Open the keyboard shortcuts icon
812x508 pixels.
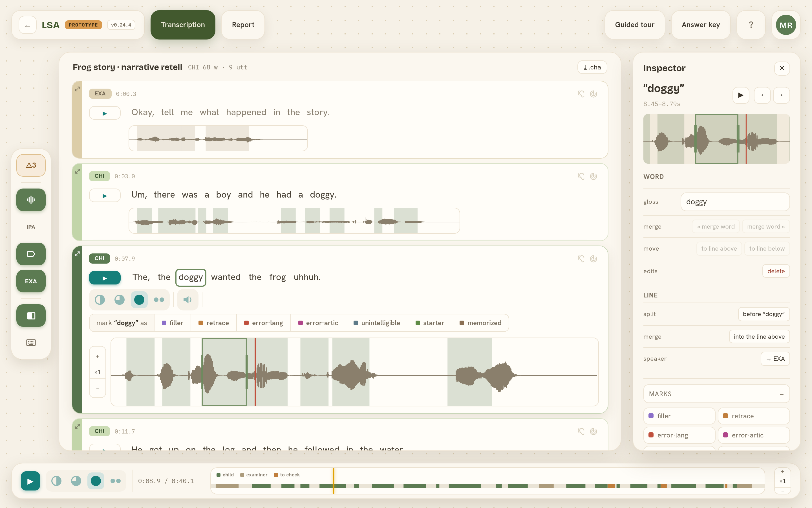31,343
